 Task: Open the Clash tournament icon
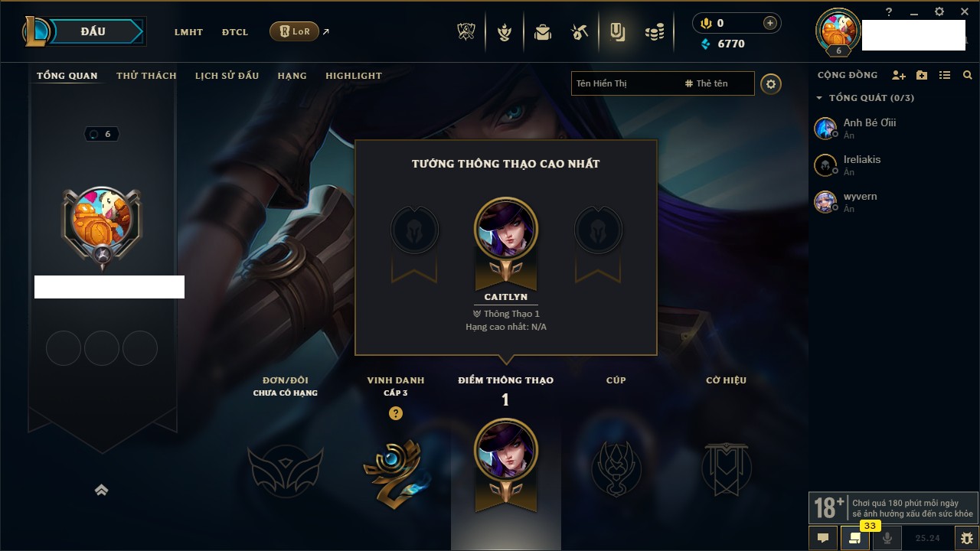pos(466,32)
